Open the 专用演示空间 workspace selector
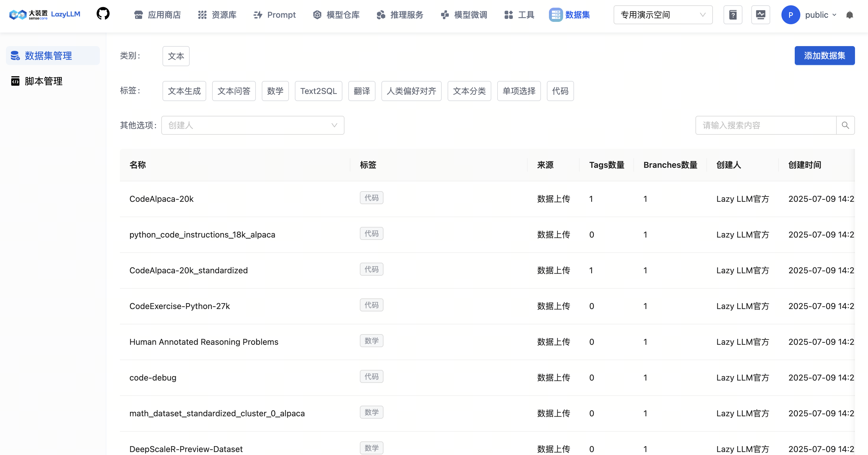868x455 pixels. pyautogui.click(x=662, y=15)
